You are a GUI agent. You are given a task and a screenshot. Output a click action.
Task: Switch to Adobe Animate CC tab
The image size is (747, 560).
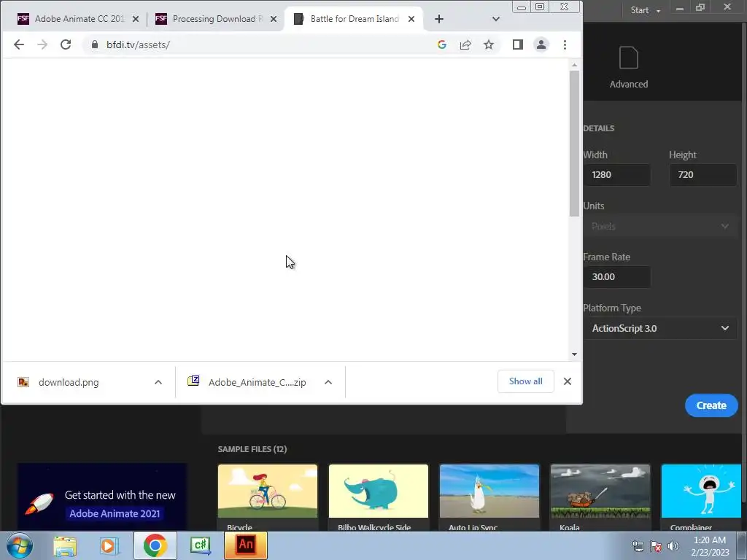pyautogui.click(x=79, y=19)
